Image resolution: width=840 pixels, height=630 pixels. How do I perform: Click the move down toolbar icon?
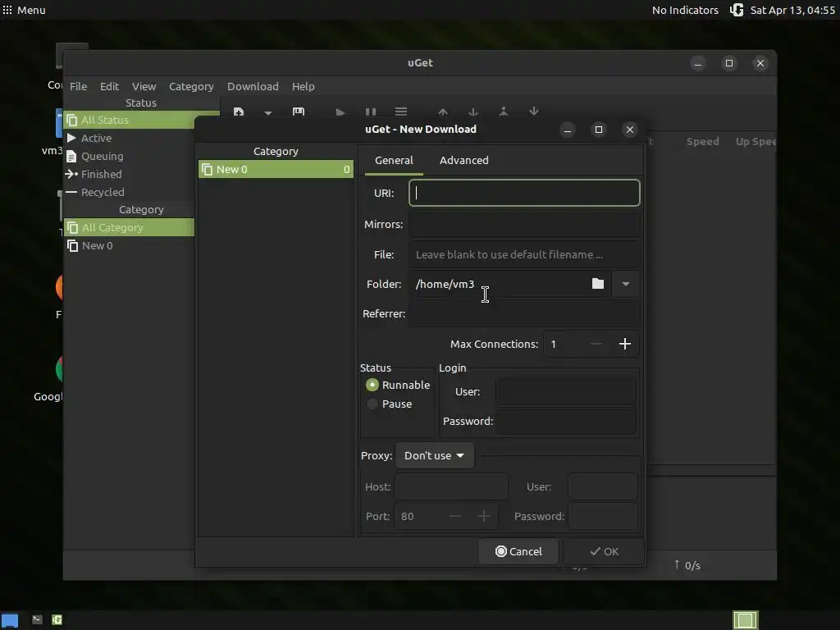coord(473,112)
